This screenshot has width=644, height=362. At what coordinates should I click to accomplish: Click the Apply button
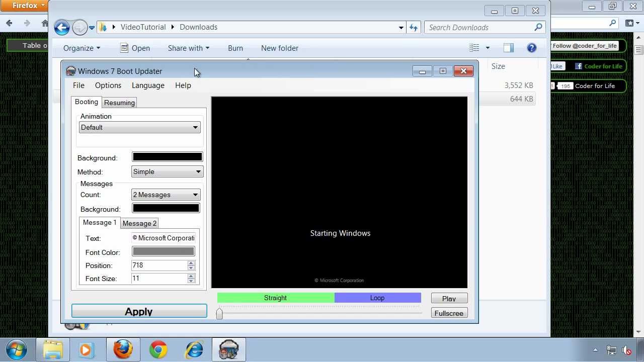139,312
